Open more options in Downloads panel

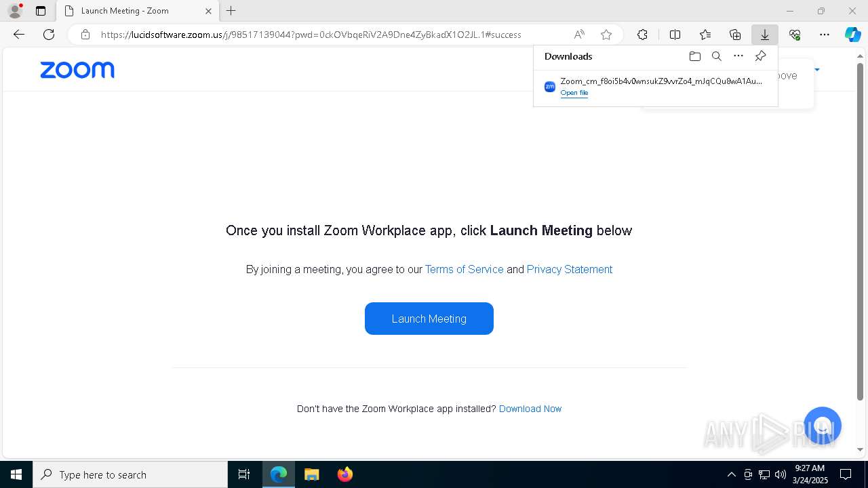pyautogui.click(x=738, y=56)
